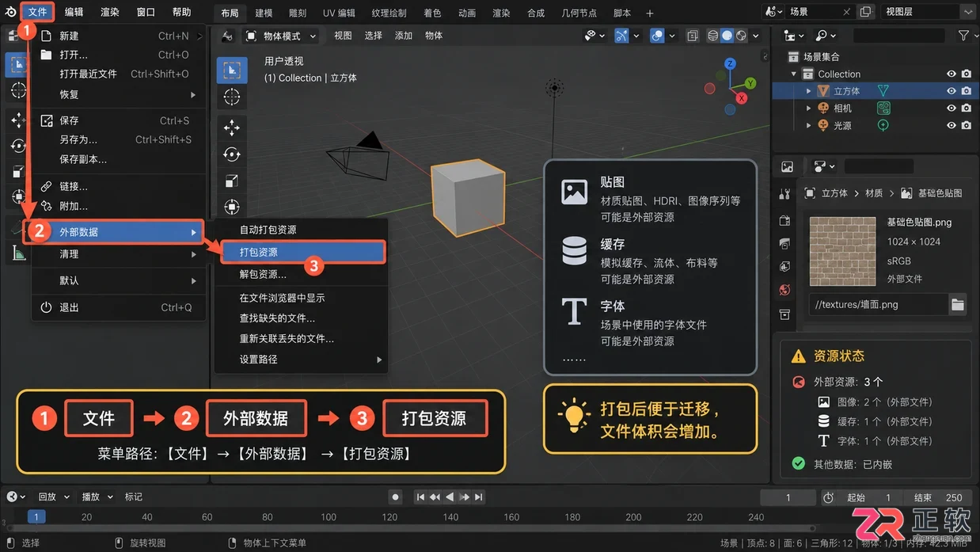980x552 pixels.
Task: Click the use preview range clock icon
Action: click(828, 497)
